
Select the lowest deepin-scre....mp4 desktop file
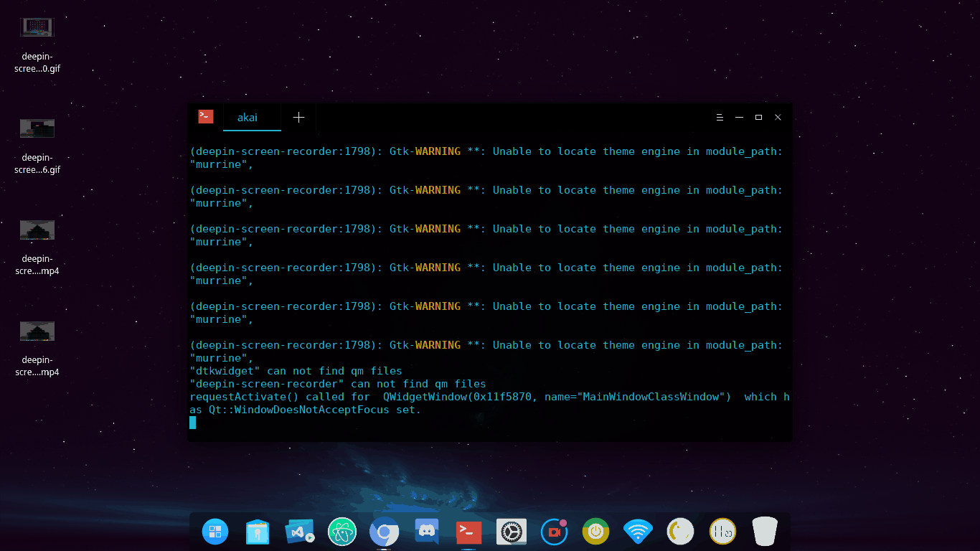pyautogui.click(x=37, y=349)
